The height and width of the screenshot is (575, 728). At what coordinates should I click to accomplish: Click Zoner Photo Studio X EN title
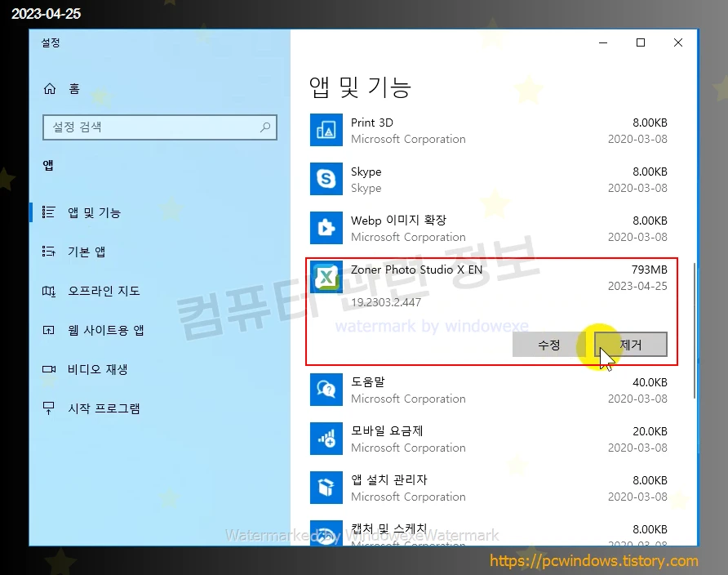[416, 270]
